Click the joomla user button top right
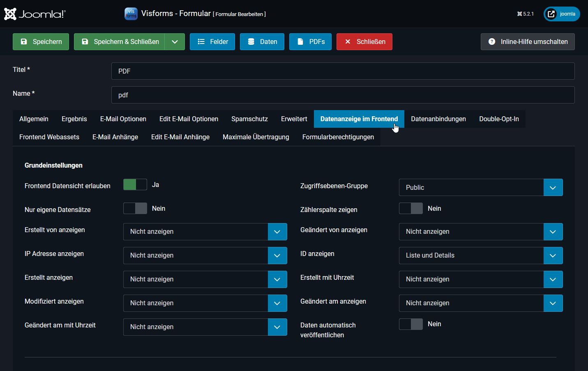Screen dimensions: 588x371 (561, 14)
